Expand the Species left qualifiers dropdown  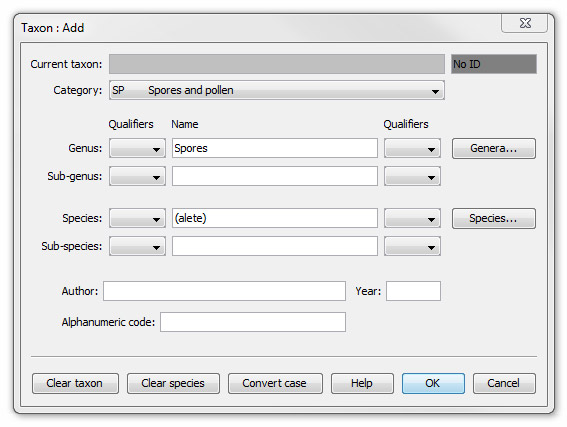(x=137, y=218)
